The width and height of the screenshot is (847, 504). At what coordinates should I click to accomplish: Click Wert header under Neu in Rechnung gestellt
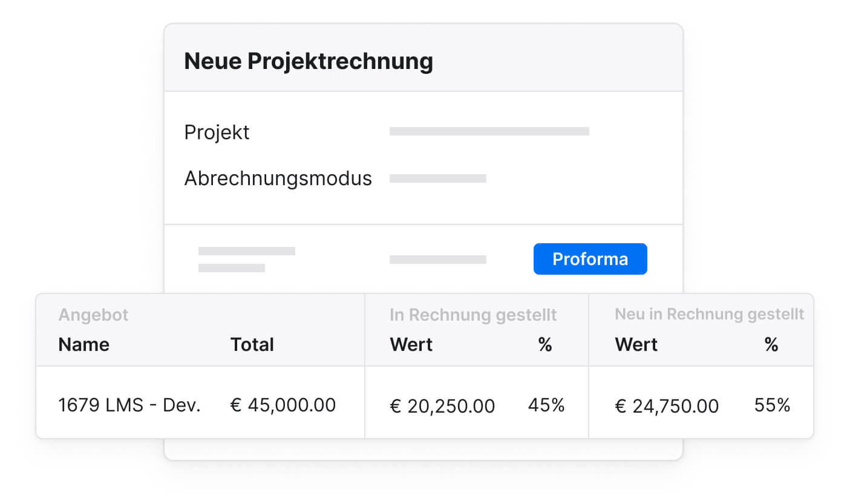[x=636, y=345]
